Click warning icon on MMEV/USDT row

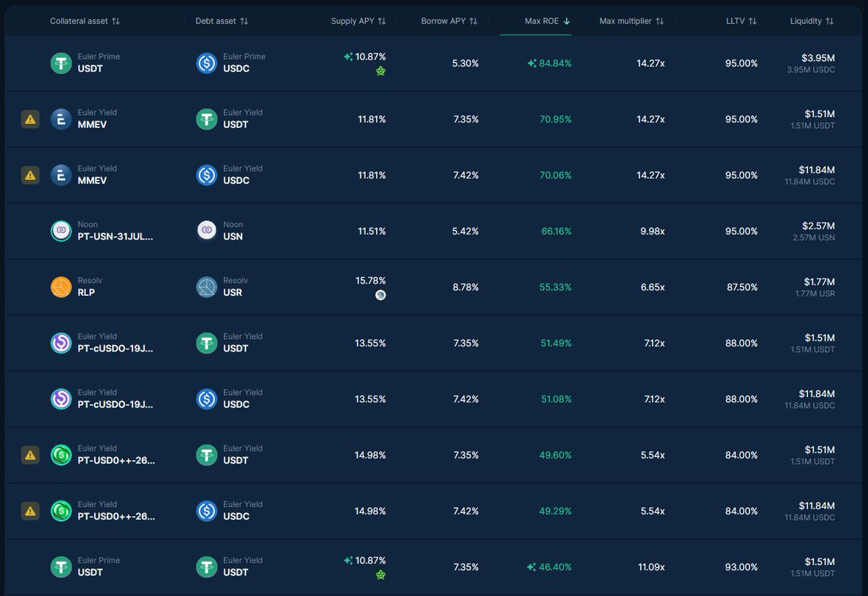(x=30, y=119)
